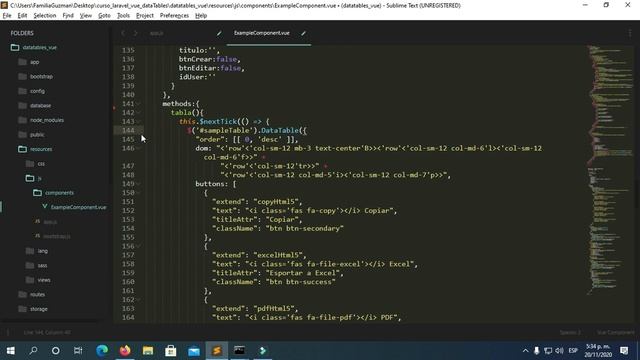Click line number 144 in the gutter
Image resolution: width=640 pixels, height=360 pixels.
(x=128, y=131)
